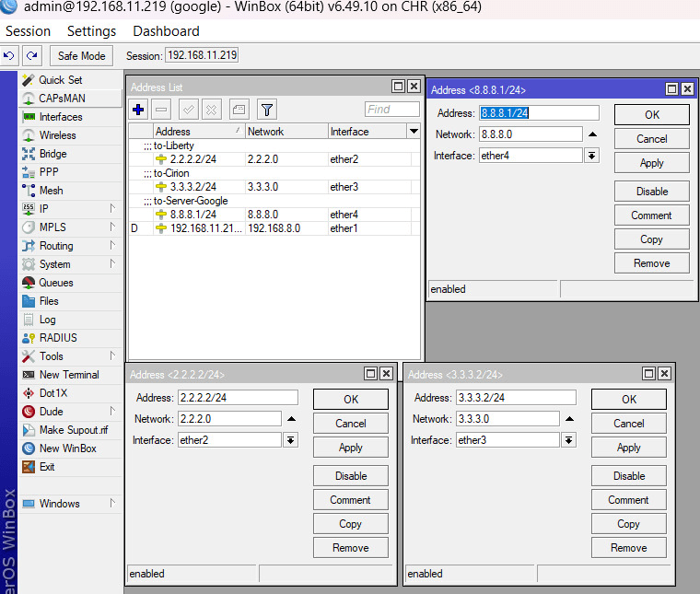Viewport: 700px width, 594px height.
Task: Expand the IP submenu
Action: pos(71,209)
